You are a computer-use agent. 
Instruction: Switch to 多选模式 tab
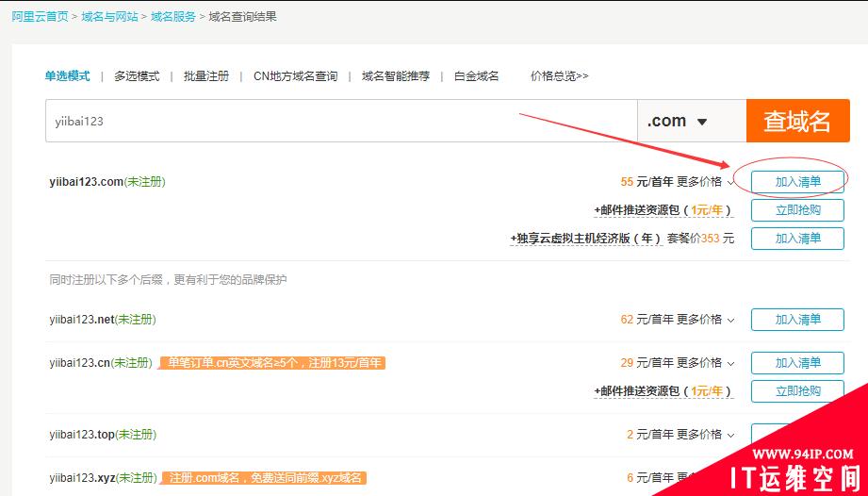coord(137,75)
